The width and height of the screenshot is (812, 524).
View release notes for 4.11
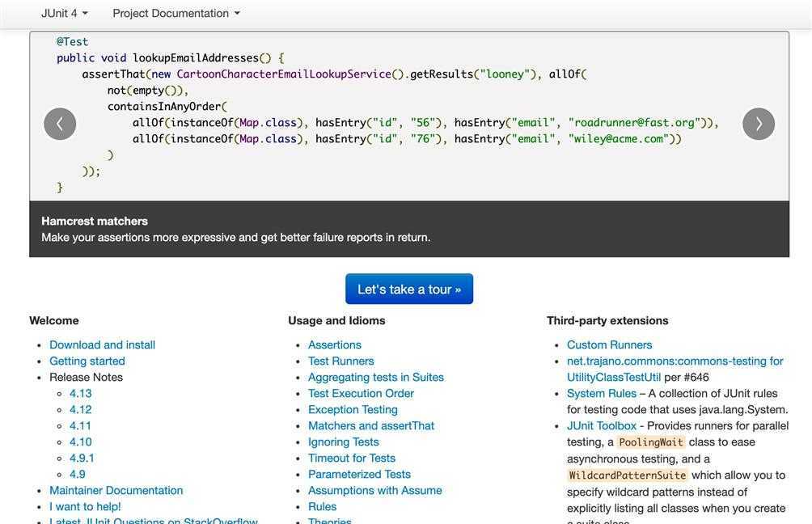coord(80,425)
